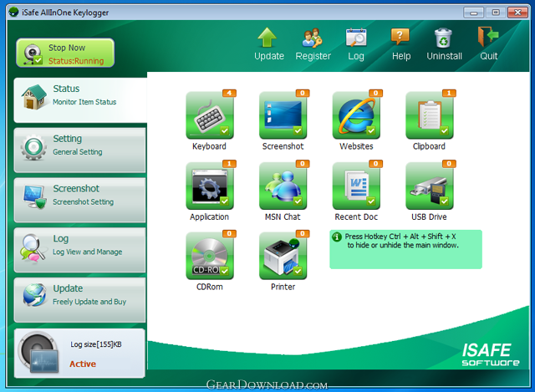The image size is (535, 392).
Task: Click the Update arrow icon in toolbar
Action: (x=267, y=37)
